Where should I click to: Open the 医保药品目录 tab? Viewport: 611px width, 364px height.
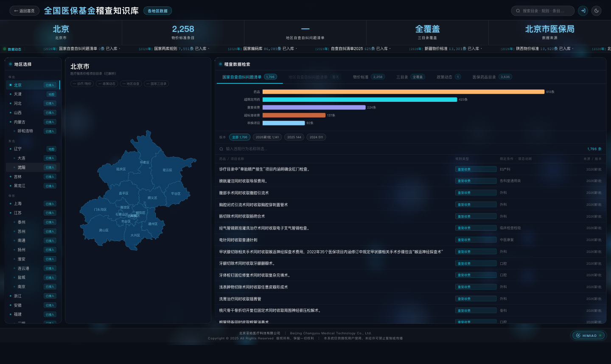point(492,77)
